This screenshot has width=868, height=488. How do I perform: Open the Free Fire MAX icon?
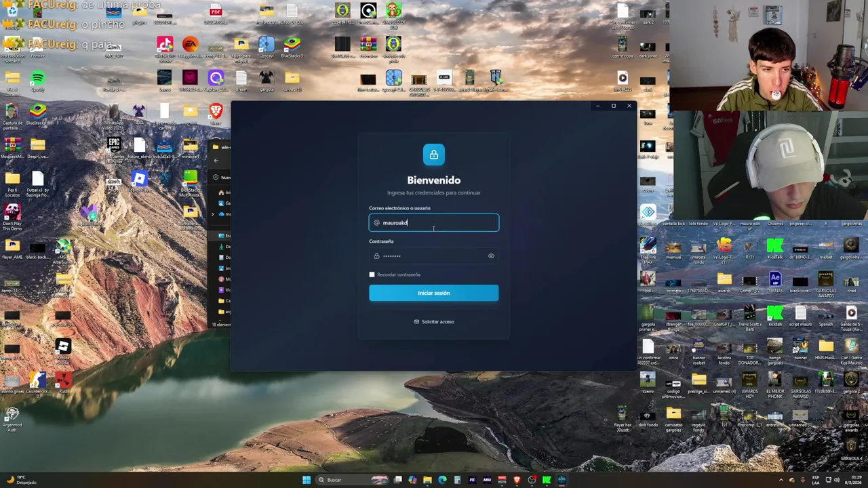tap(648, 249)
